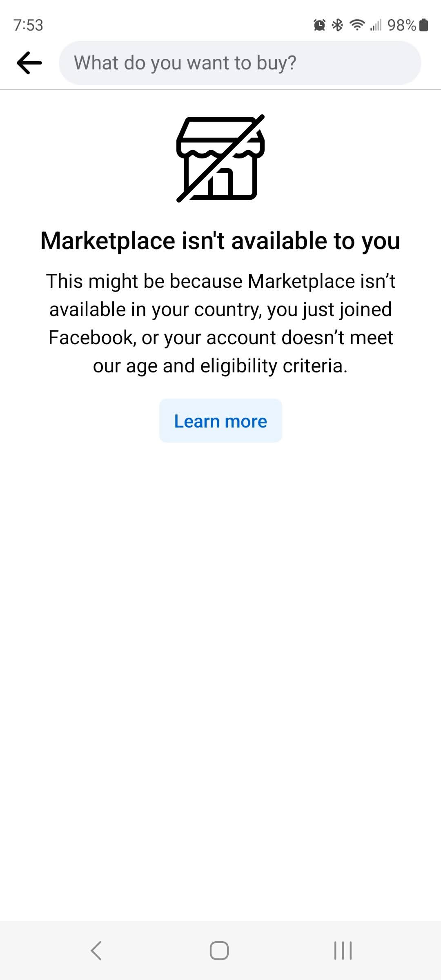
Task: Tap the word "Marketplace" in the bold heading
Action: 108,241
